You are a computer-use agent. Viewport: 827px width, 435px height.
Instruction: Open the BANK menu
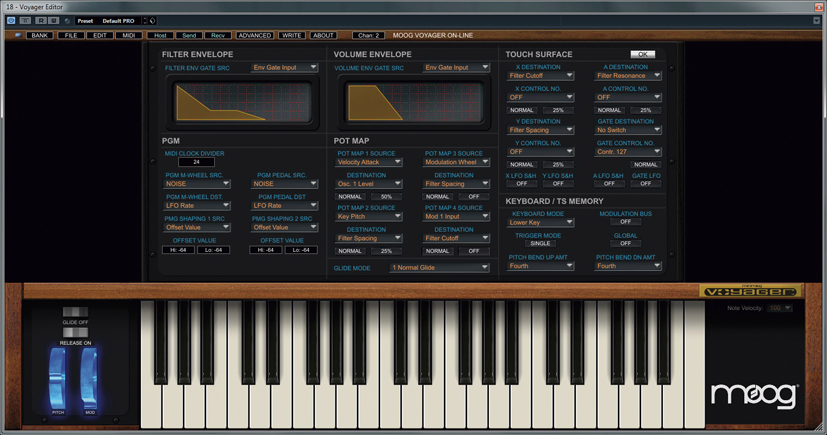point(40,35)
